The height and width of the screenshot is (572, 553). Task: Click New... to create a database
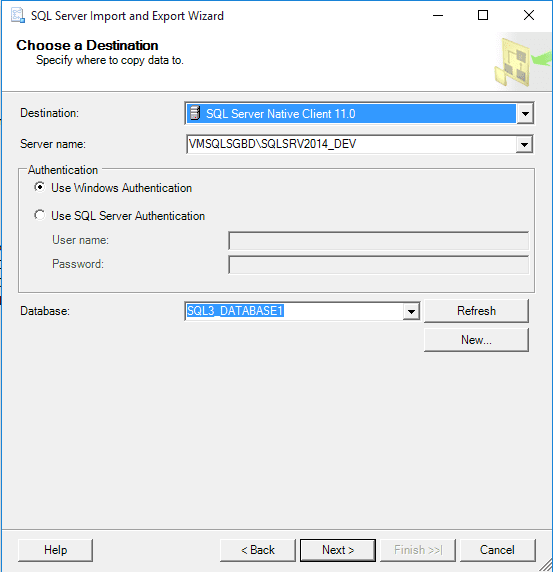(476, 340)
